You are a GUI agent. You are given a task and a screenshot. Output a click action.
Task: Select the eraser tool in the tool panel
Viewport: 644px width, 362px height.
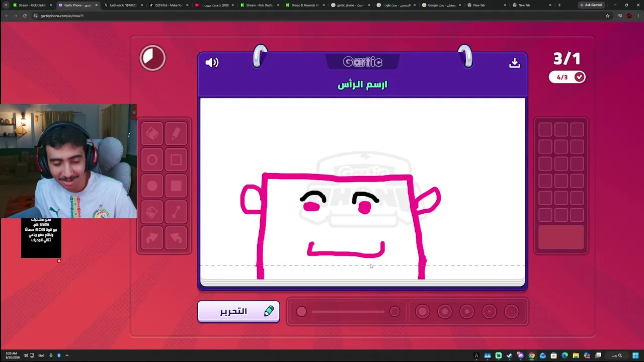[x=152, y=134]
